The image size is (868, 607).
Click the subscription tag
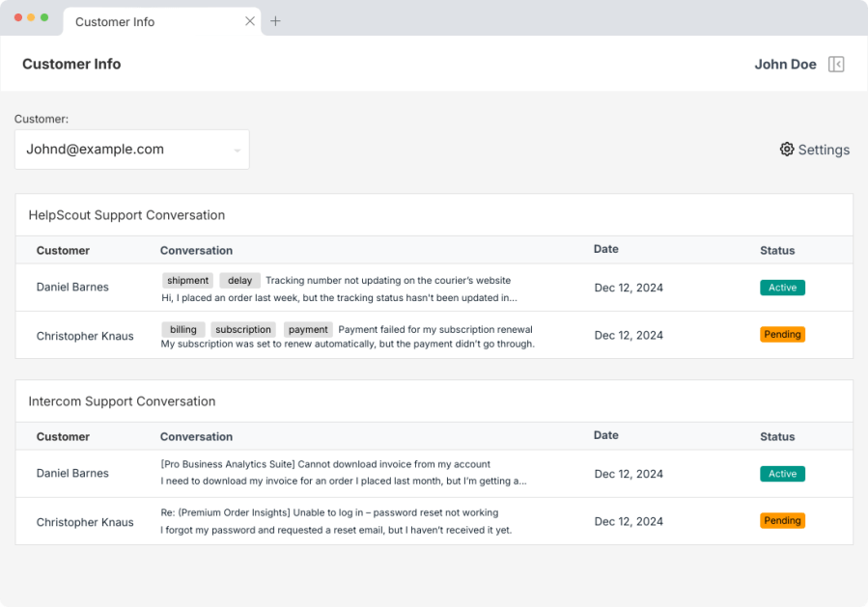click(243, 330)
